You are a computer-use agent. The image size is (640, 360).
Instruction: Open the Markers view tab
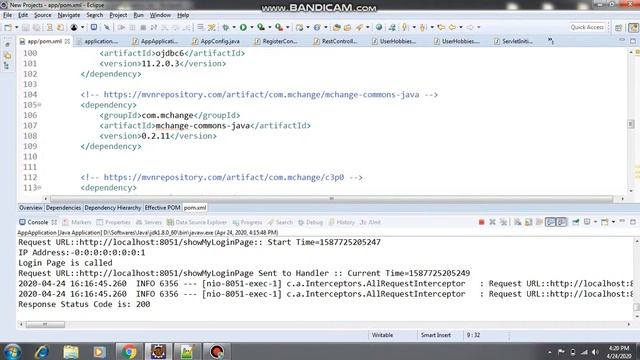[77, 222]
